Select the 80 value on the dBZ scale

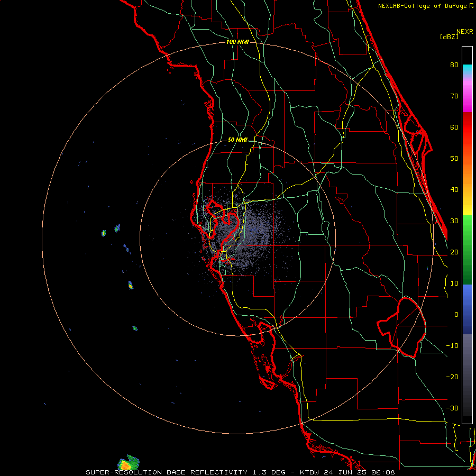(454, 65)
